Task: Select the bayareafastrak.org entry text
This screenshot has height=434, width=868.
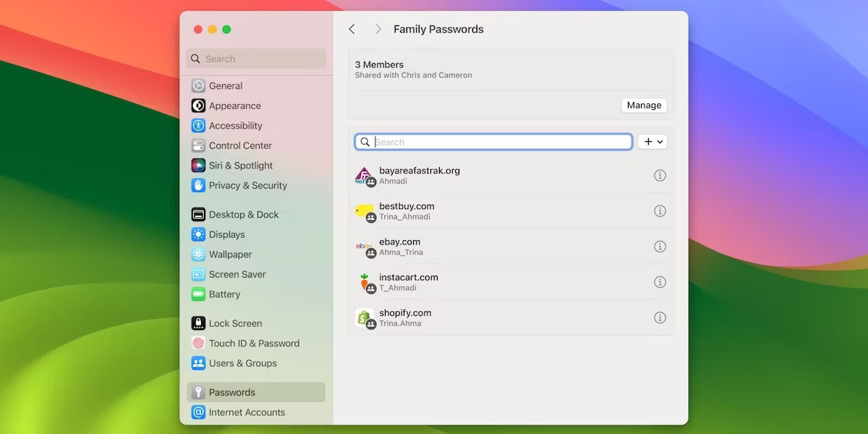Action: coord(420,171)
